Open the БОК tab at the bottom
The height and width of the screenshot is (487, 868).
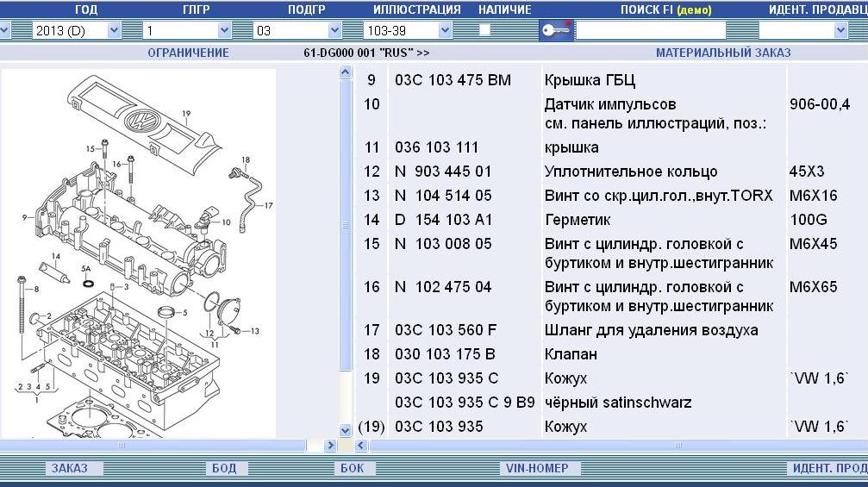tap(353, 468)
